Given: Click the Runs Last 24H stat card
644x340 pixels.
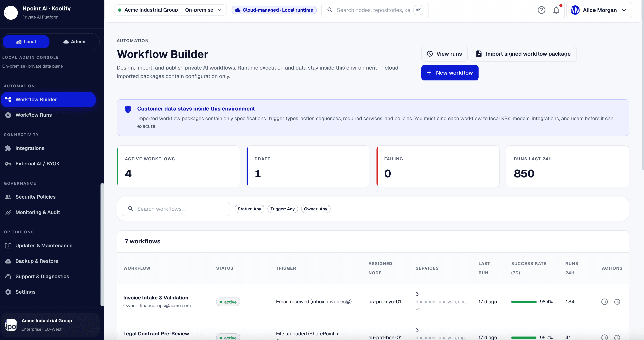Looking at the screenshot, I should [x=567, y=166].
